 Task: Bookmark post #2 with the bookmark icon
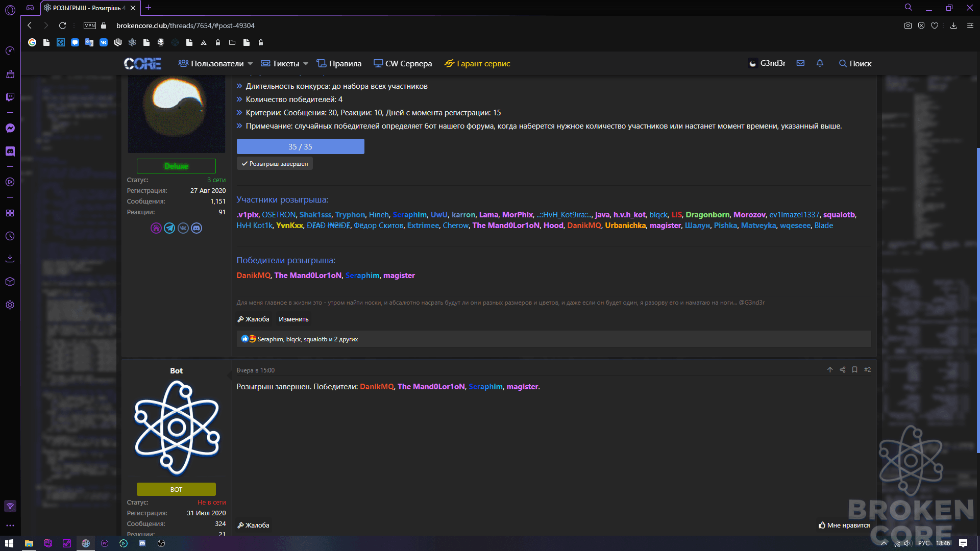click(854, 370)
